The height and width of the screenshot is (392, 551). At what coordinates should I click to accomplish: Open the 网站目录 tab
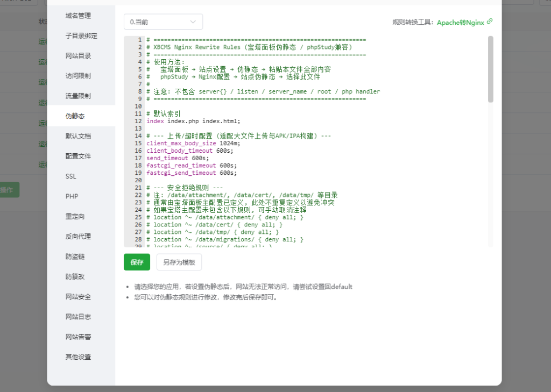point(78,55)
